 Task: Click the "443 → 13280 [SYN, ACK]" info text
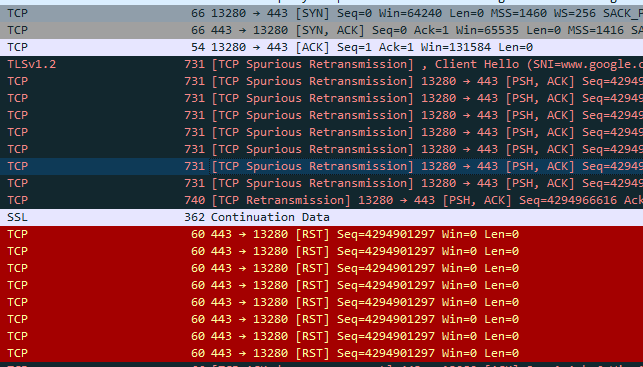pyautogui.click(x=427, y=30)
